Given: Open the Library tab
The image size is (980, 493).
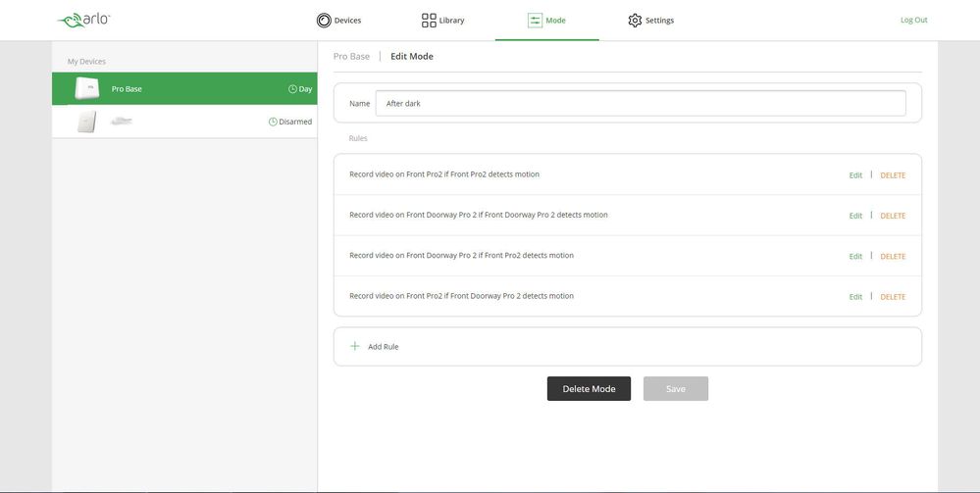Looking at the screenshot, I should point(443,21).
